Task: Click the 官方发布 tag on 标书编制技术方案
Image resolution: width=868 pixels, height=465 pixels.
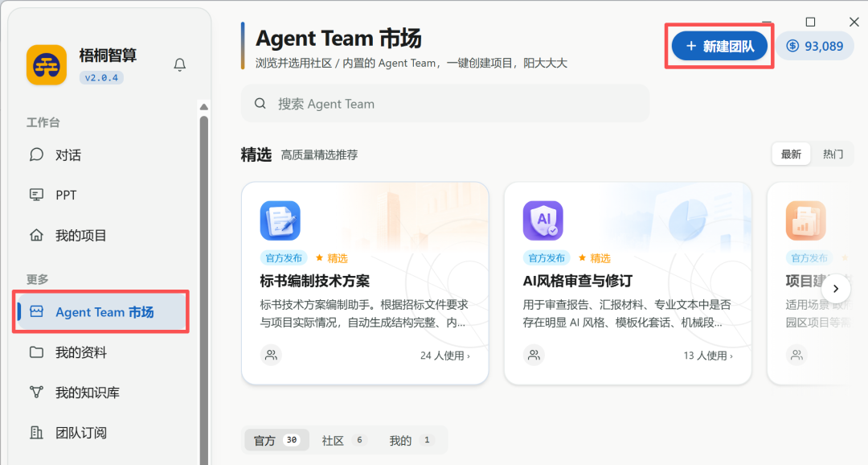Action: [x=284, y=257]
